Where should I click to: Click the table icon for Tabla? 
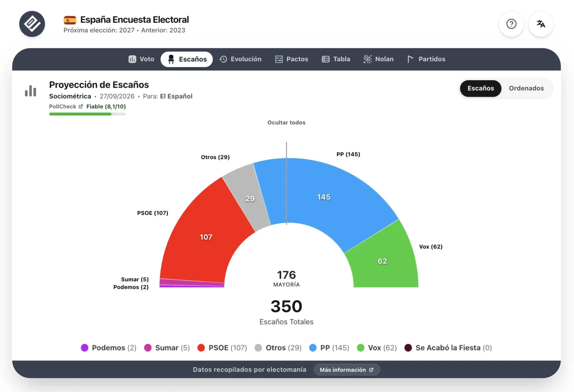coord(325,59)
